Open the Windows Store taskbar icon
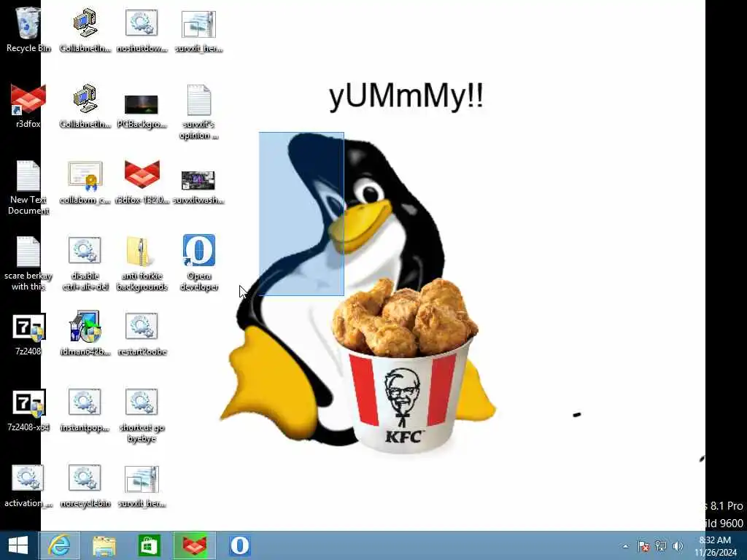Screen dimensions: 747x560 click(x=149, y=545)
